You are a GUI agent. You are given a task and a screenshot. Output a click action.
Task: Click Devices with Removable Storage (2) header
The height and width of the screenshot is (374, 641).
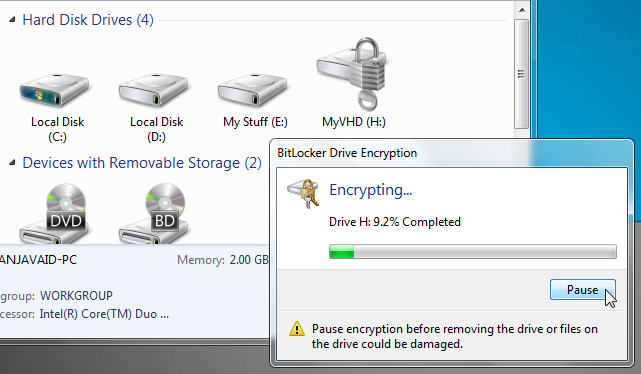tap(142, 163)
